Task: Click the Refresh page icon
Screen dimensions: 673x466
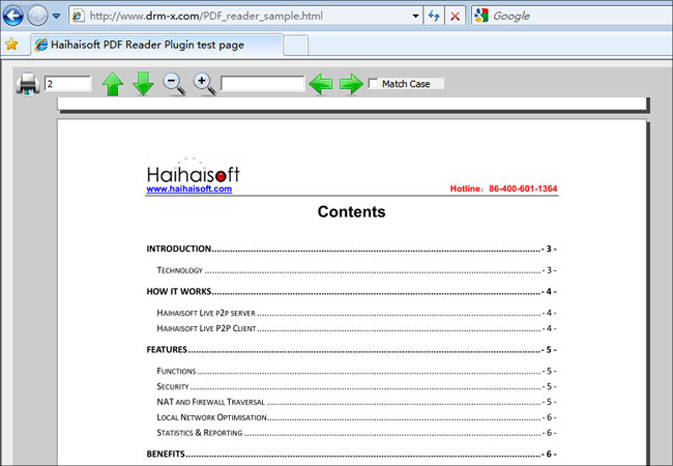Action: (434, 16)
